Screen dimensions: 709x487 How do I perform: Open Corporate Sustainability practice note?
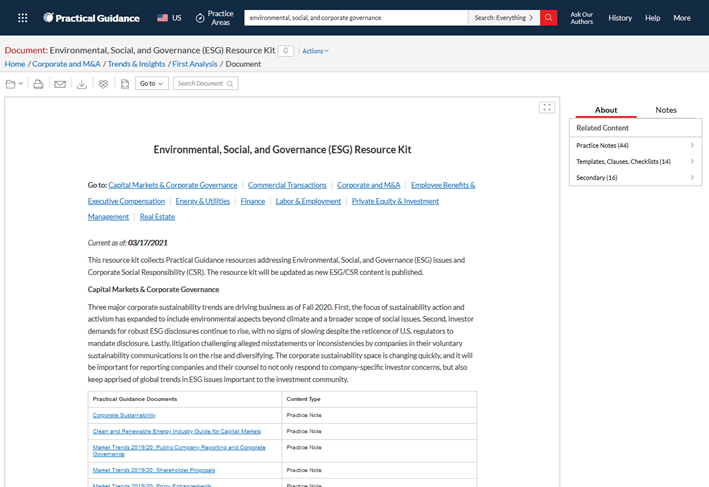[124, 415]
